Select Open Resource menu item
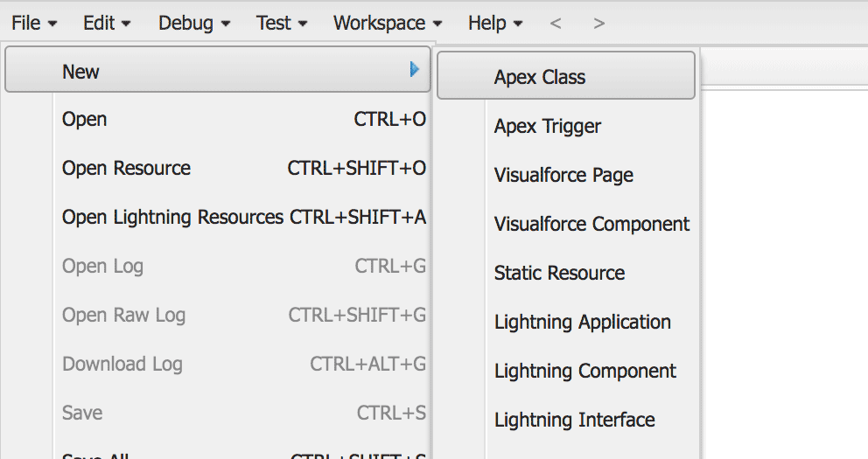 click(x=126, y=168)
